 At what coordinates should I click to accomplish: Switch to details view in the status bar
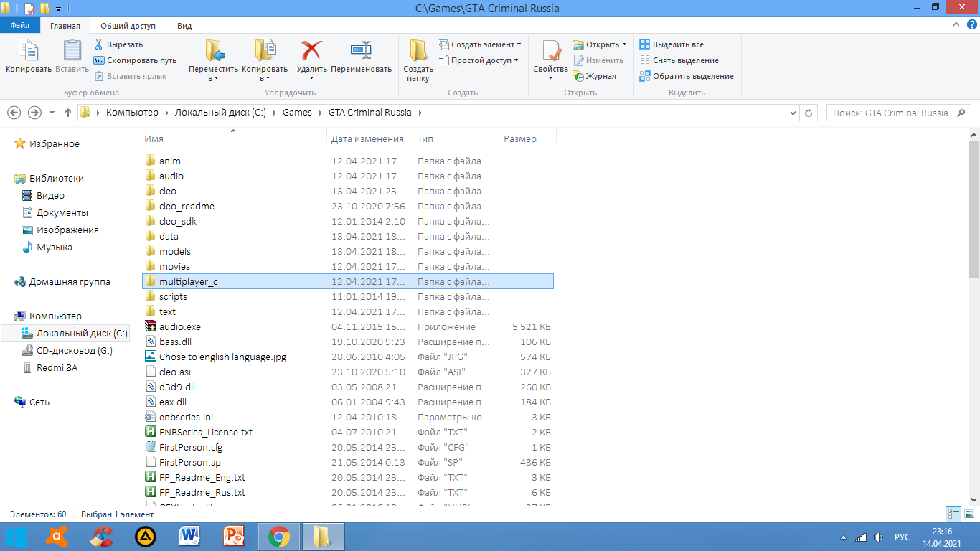click(953, 514)
